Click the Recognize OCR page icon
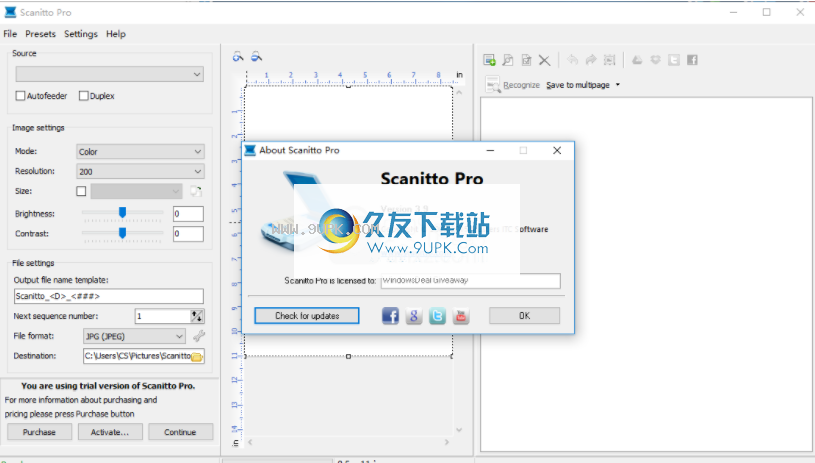815x463 pixels. [x=492, y=84]
